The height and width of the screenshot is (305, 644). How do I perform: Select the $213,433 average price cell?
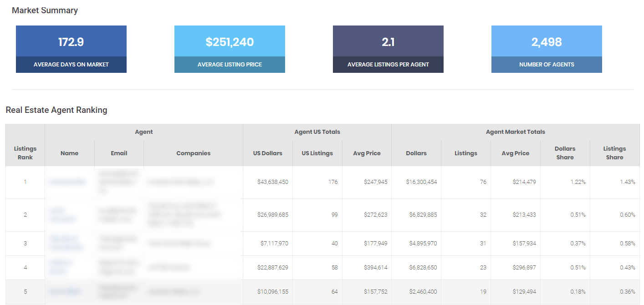coord(516,215)
